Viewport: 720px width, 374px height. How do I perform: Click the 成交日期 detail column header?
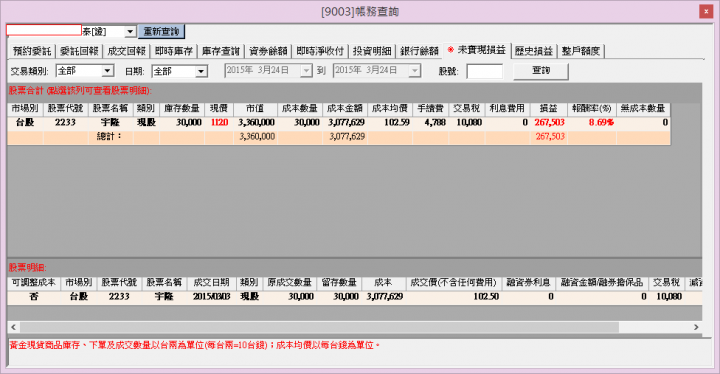point(211,283)
